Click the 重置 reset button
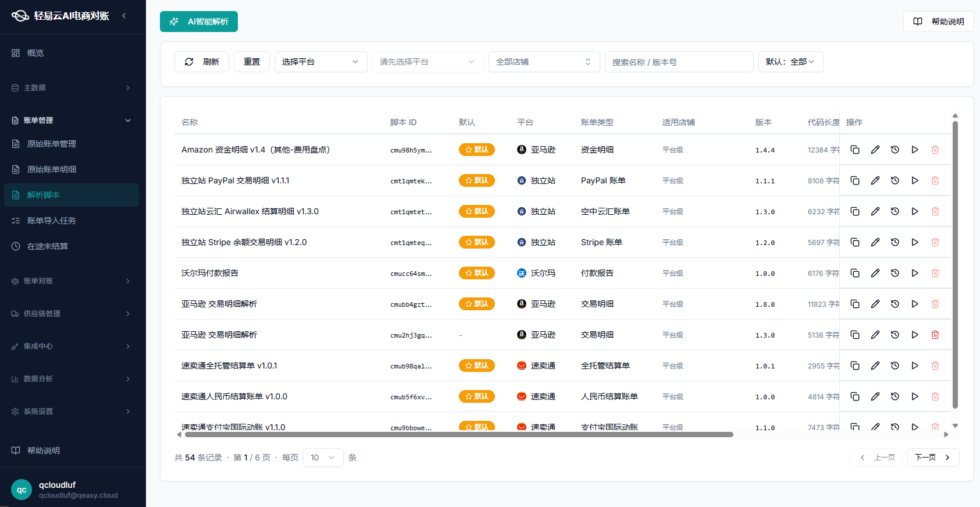 click(x=252, y=62)
